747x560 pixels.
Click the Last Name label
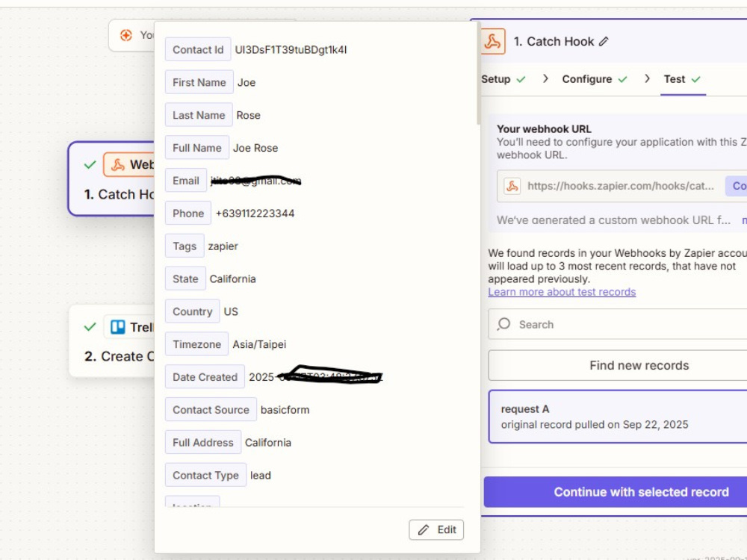click(x=199, y=115)
